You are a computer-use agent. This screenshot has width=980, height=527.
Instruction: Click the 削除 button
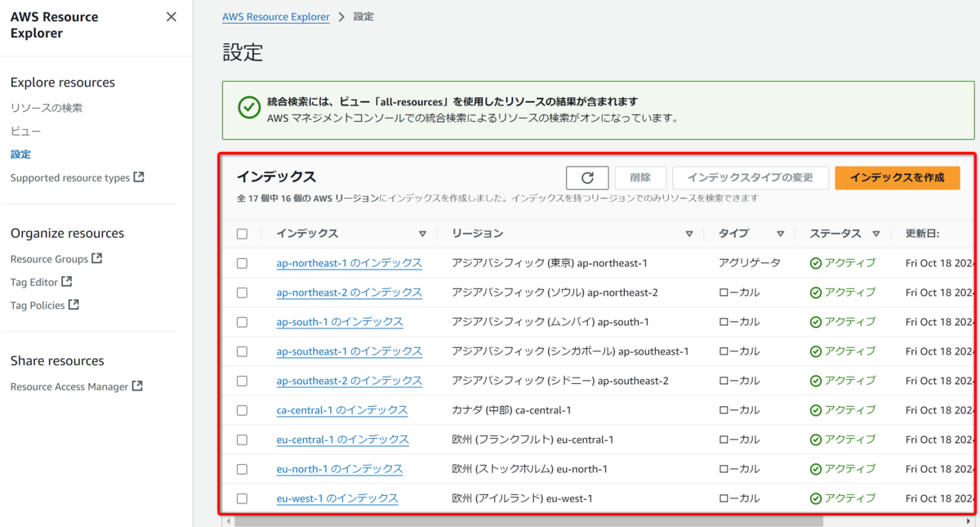tap(641, 177)
